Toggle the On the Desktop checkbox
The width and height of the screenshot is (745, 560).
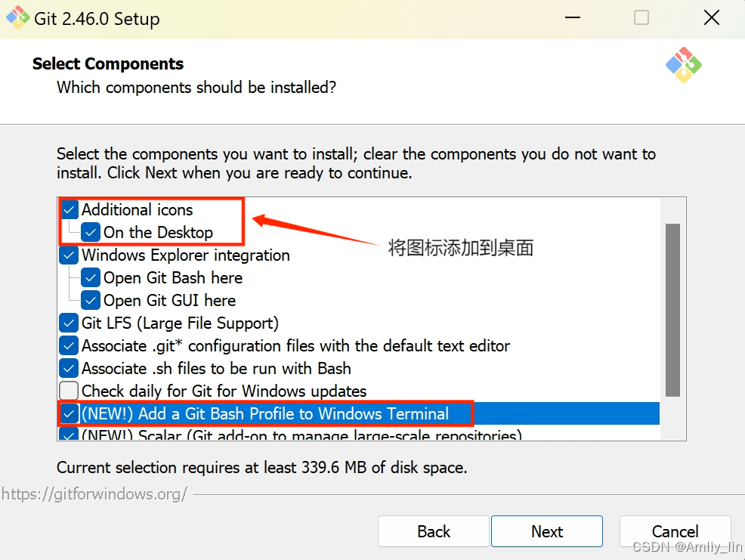point(90,233)
